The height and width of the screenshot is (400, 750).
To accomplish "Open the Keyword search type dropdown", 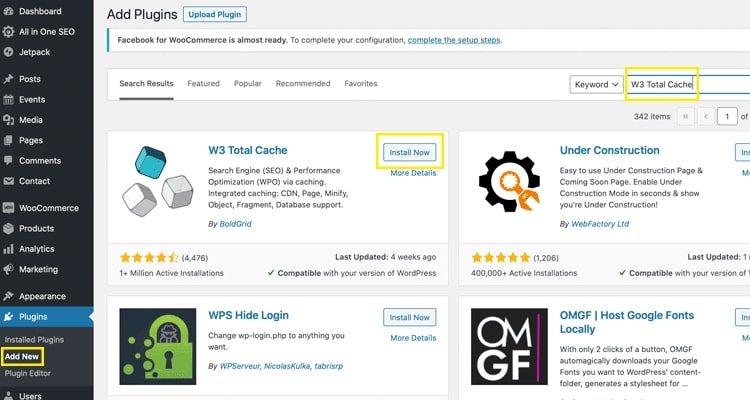I will (x=596, y=85).
